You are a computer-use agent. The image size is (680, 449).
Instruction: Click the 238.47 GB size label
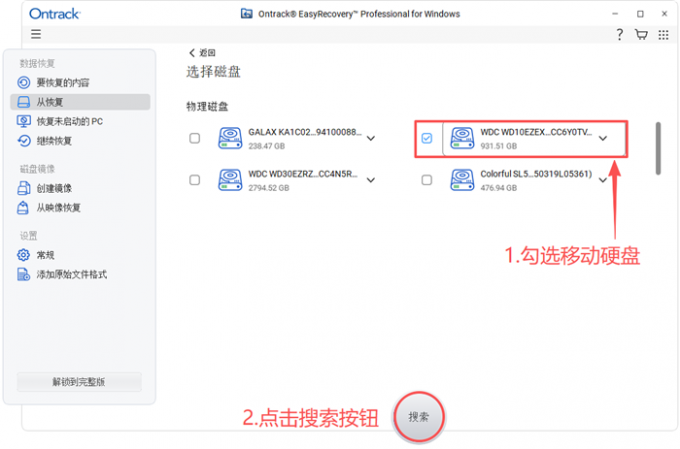click(x=267, y=146)
